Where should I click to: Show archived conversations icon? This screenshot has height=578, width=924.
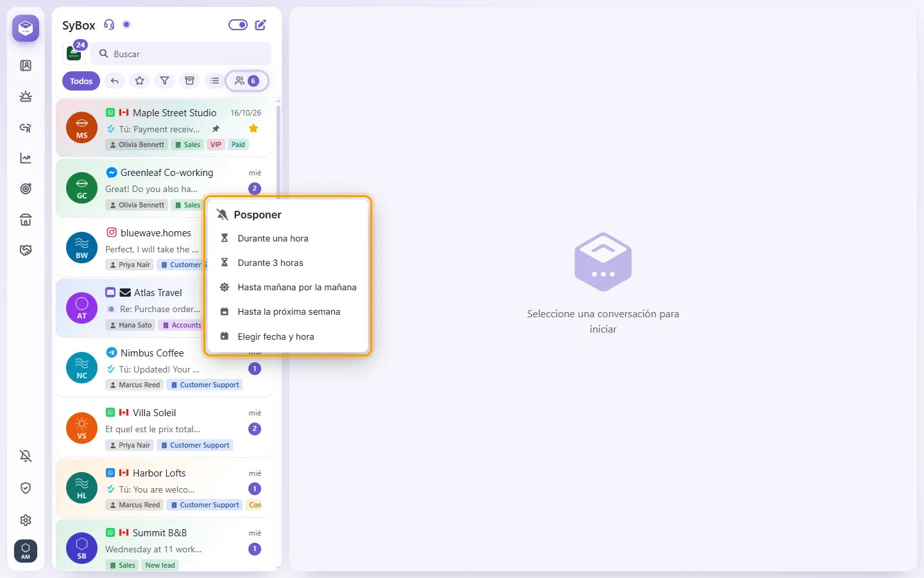(x=189, y=81)
